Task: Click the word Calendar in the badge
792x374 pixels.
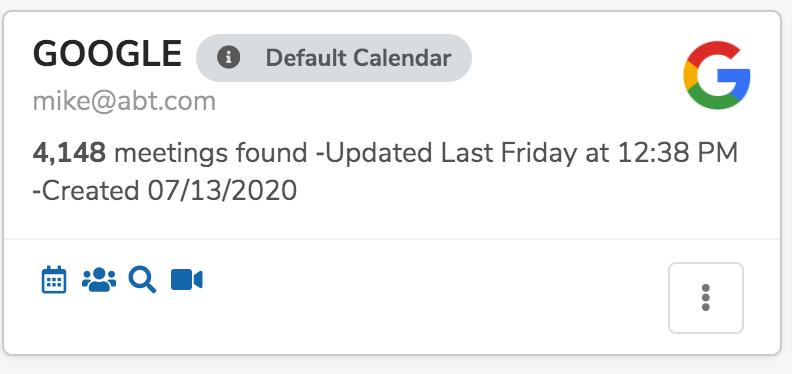Action: [x=402, y=58]
